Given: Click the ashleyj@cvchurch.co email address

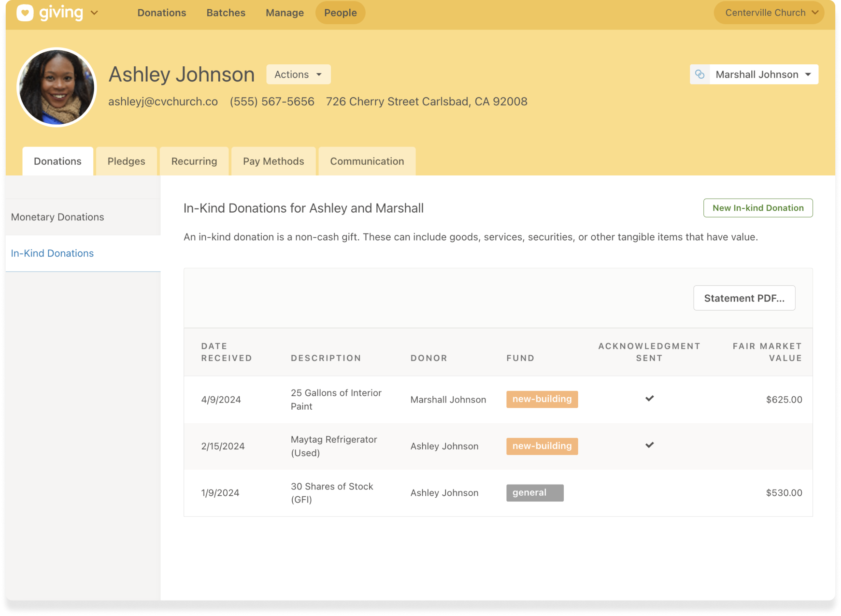Looking at the screenshot, I should (163, 102).
